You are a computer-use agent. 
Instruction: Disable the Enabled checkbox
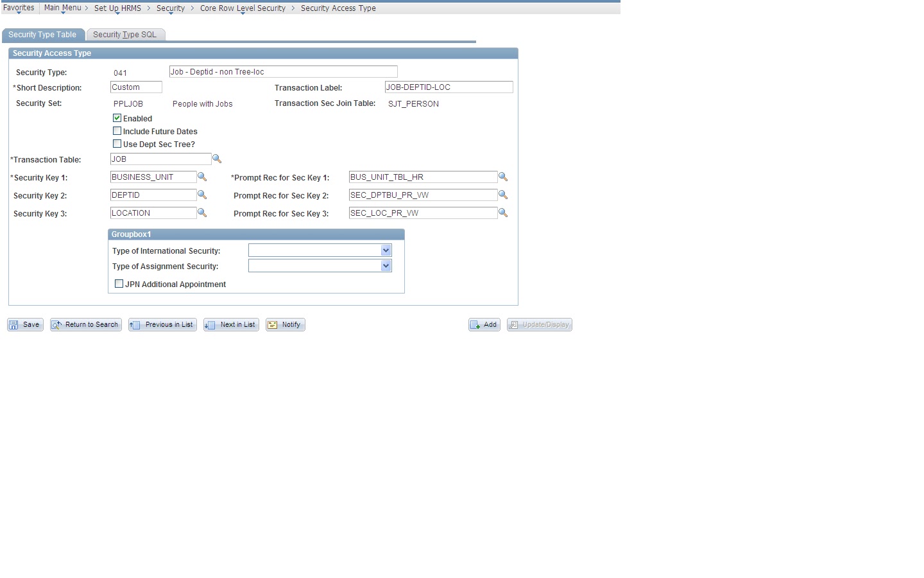pos(117,118)
